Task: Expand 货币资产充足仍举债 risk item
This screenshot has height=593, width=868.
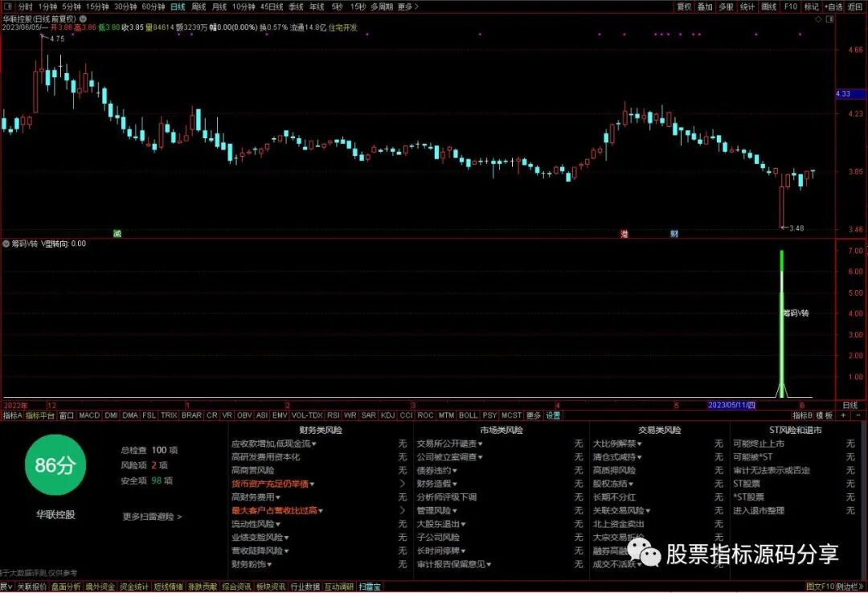Action: tap(273, 484)
